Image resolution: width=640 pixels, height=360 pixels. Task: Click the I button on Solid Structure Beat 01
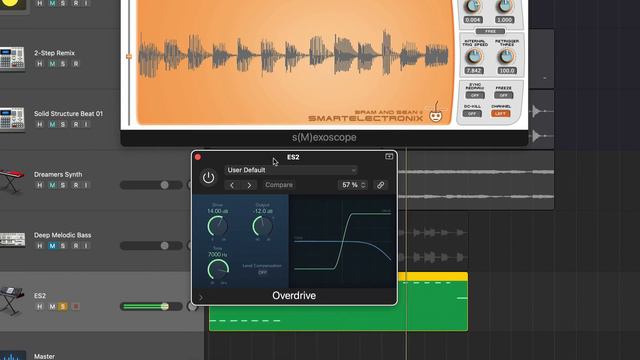(x=86, y=124)
